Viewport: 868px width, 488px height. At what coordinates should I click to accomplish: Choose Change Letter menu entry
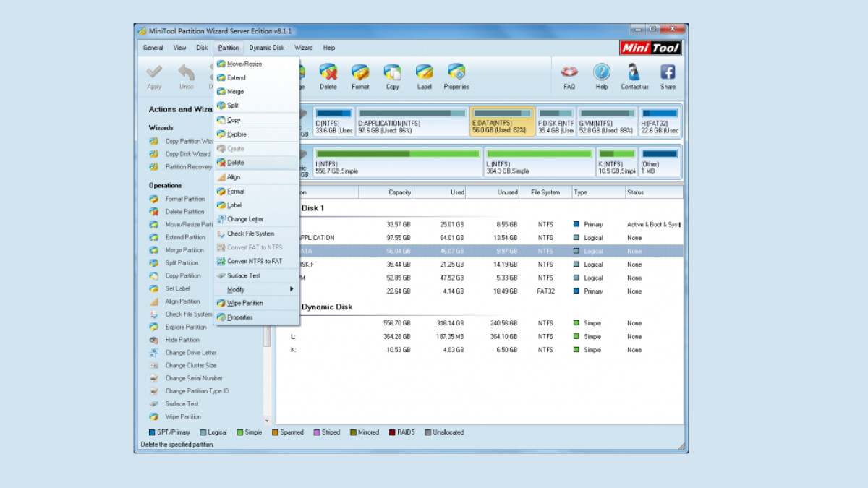click(257, 219)
